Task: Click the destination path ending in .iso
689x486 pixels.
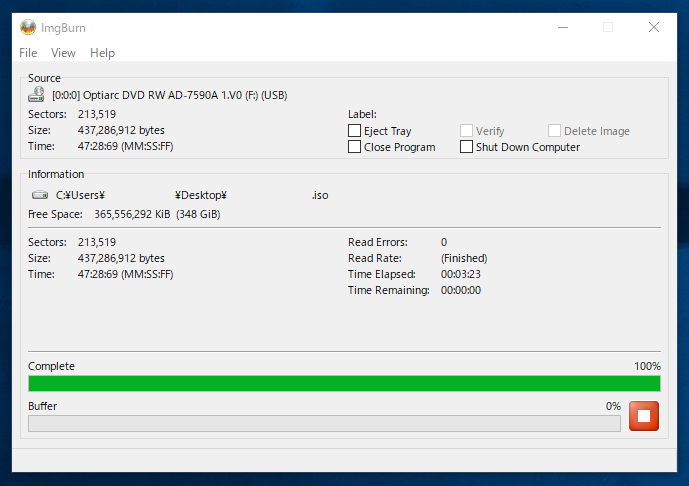Action: (x=192, y=195)
